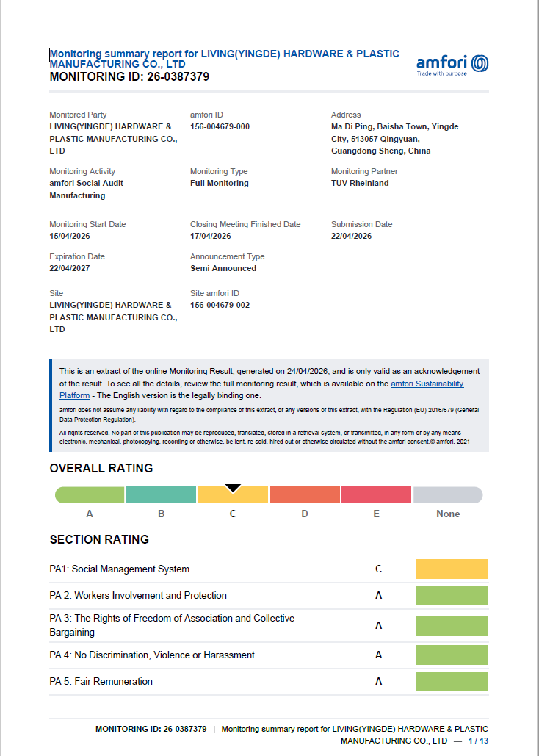Click the 1 / 13 page number in footer
The height and width of the screenshot is (756, 539).
coord(478,741)
